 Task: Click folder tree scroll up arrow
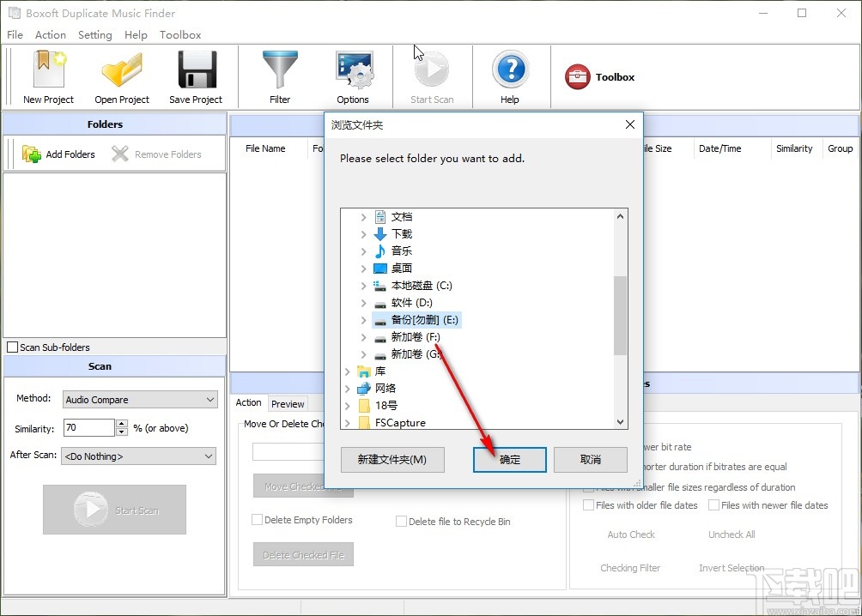[x=620, y=216]
